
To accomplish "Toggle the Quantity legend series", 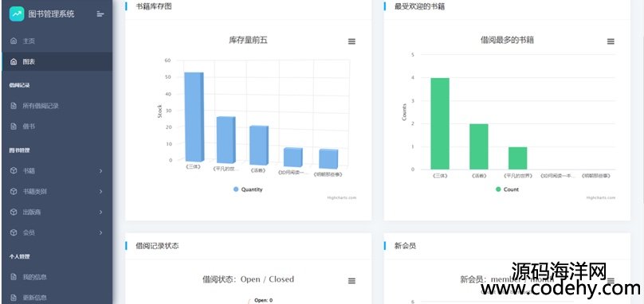I will pyautogui.click(x=248, y=189).
